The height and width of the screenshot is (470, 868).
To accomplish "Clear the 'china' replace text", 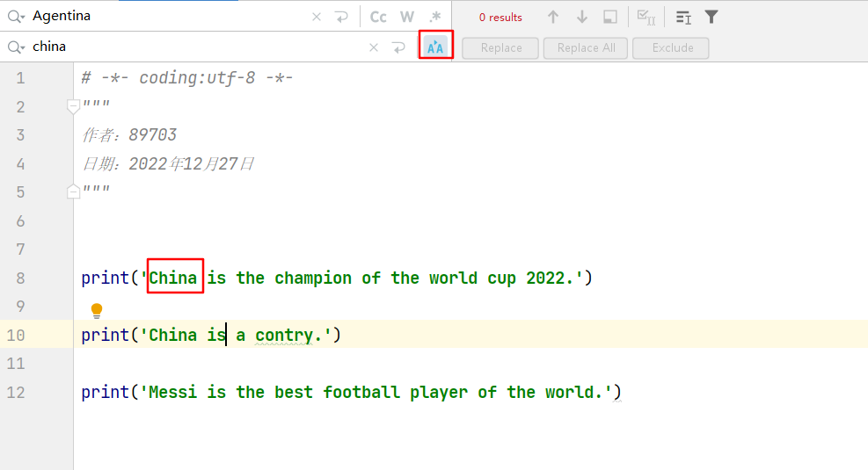I will (x=374, y=47).
